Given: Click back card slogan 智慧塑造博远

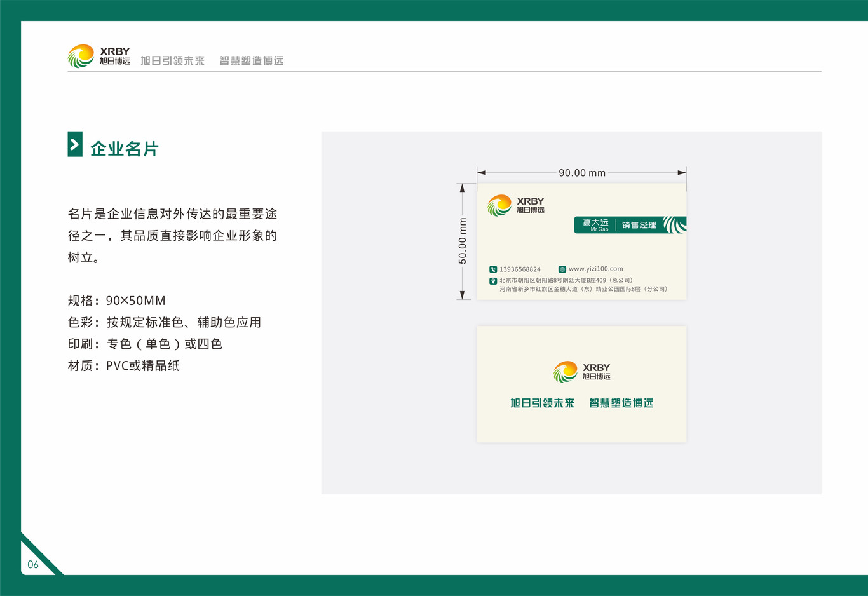Looking at the screenshot, I should [621, 403].
